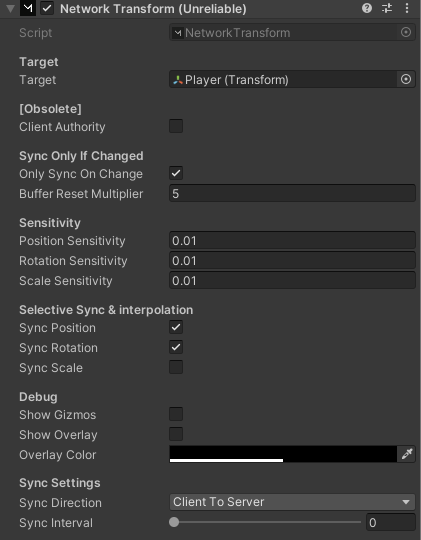421x540 pixels.
Task: Click the Buffer Reset Multiplier field
Action: coord(292,193)
